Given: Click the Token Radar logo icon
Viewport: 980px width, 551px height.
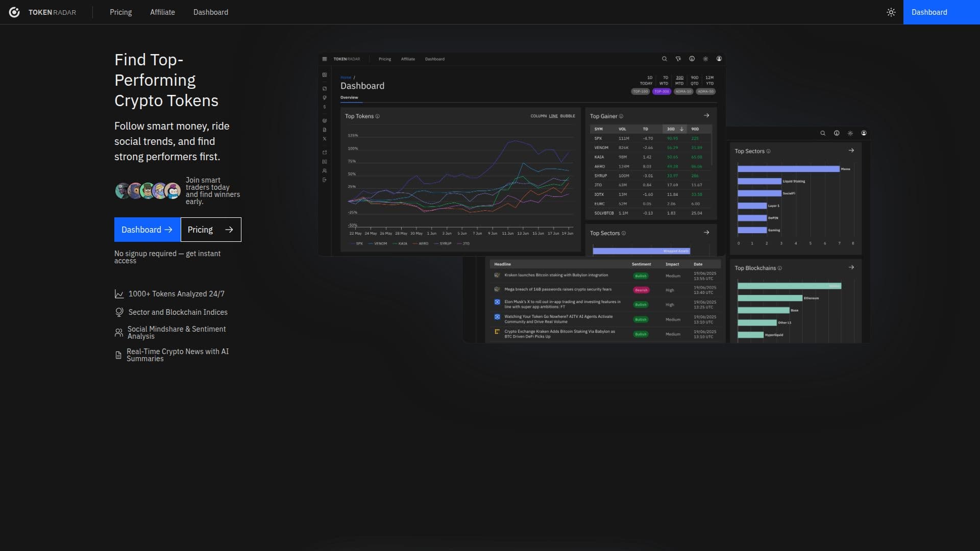Looking at the screenshot, I should pyautogui.click(x=14, y=12).
